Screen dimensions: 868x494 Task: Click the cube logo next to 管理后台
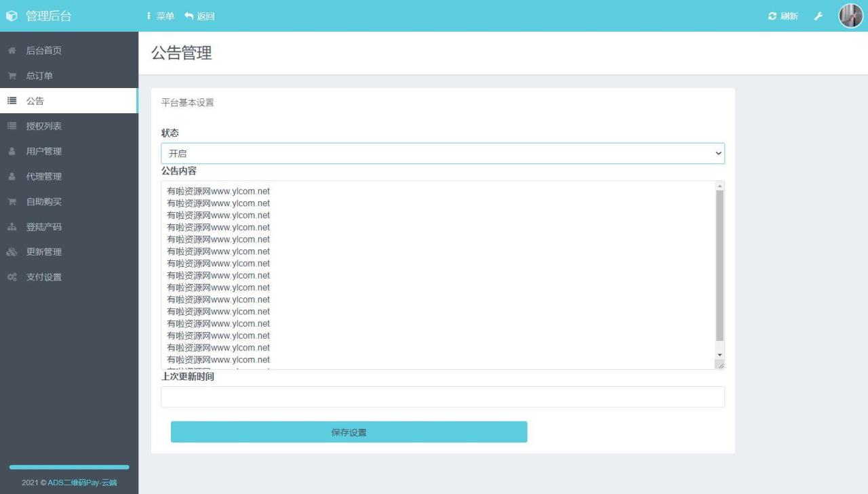pyautogui.click(x=12, y=15)
